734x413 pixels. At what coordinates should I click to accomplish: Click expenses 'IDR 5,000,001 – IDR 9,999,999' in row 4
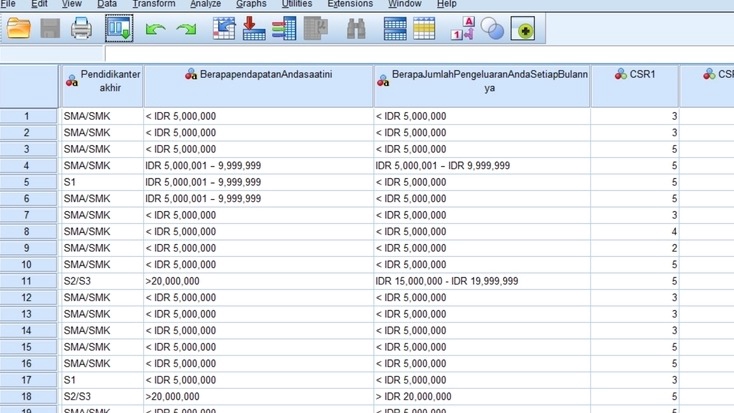point(482,166)
